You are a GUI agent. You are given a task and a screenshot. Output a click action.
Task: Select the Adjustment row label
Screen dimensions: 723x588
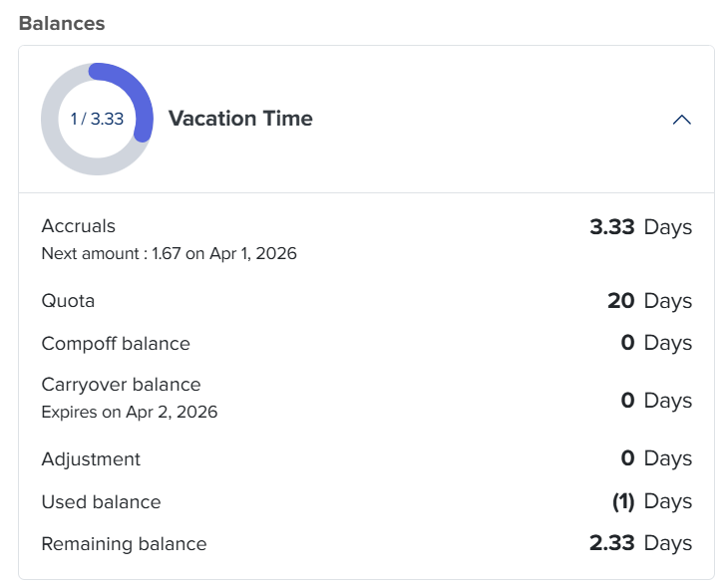[x=91, y=459]
